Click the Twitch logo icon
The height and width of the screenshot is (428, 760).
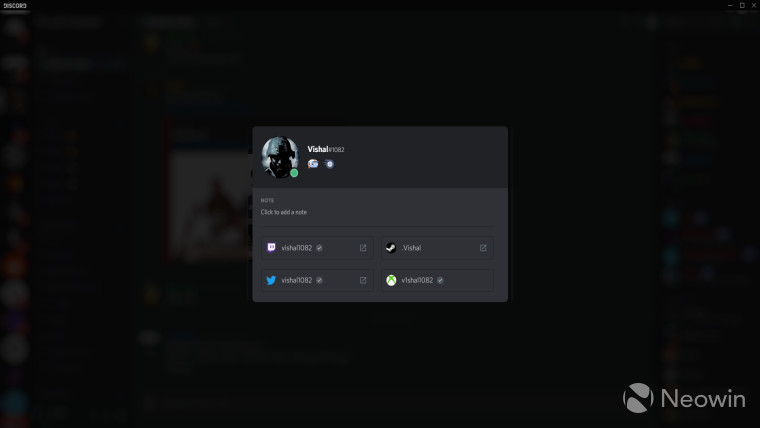[271, 248]
